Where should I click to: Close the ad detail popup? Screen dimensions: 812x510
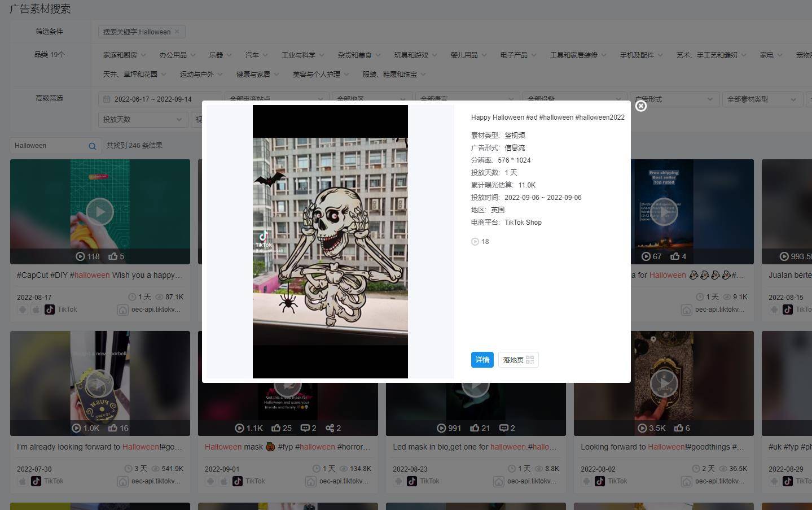640,106
